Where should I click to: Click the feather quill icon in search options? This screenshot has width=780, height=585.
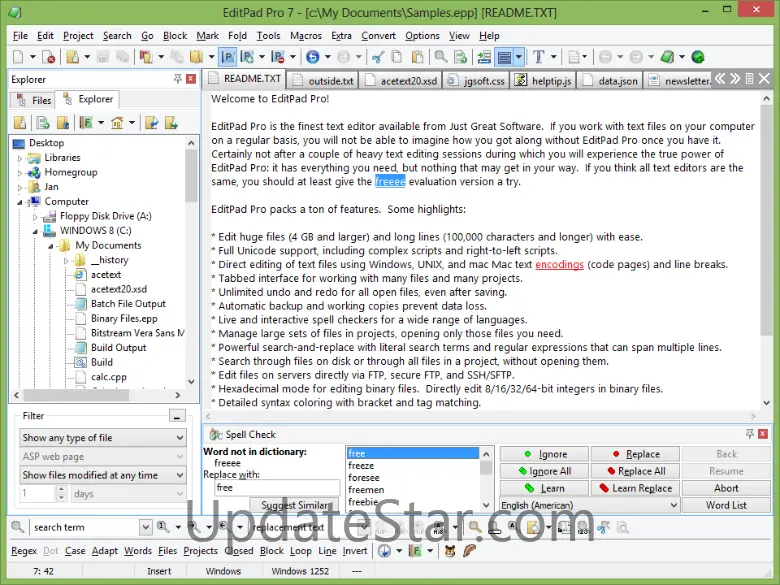(x=469, y=551)
